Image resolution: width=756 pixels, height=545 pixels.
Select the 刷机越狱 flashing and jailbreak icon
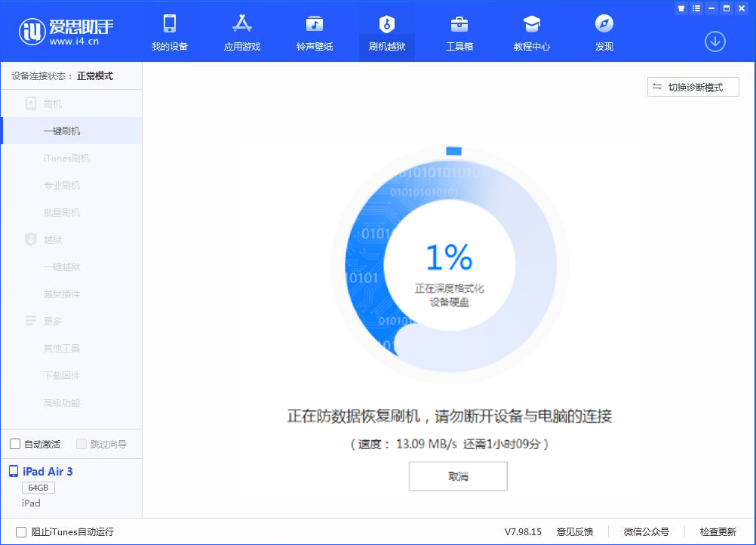pos(386,32)
